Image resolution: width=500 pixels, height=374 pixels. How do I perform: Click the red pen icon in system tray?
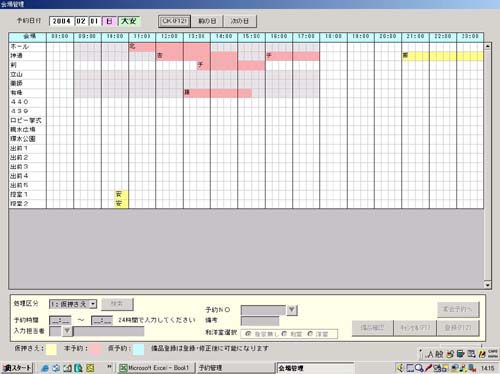click(x=428, y=368)
